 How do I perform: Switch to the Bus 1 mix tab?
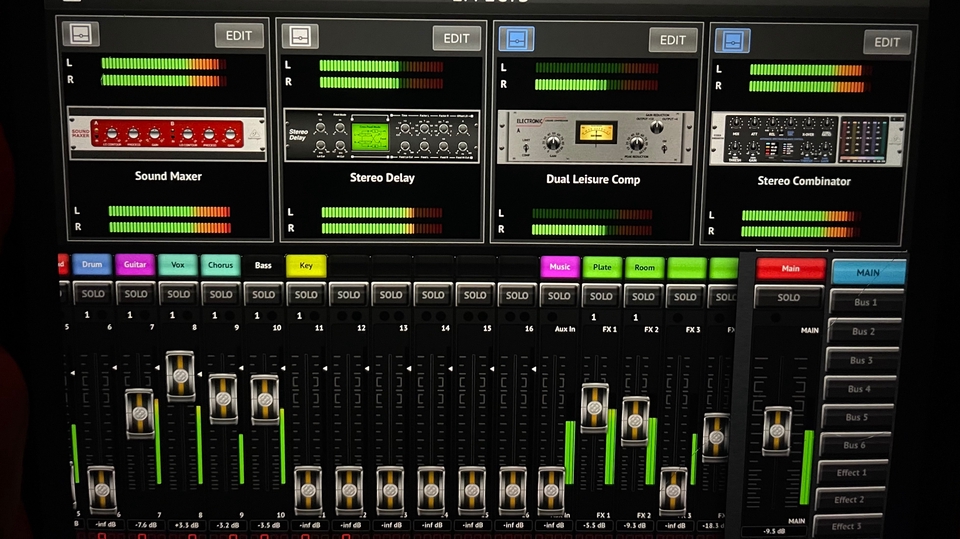[864, 303]
